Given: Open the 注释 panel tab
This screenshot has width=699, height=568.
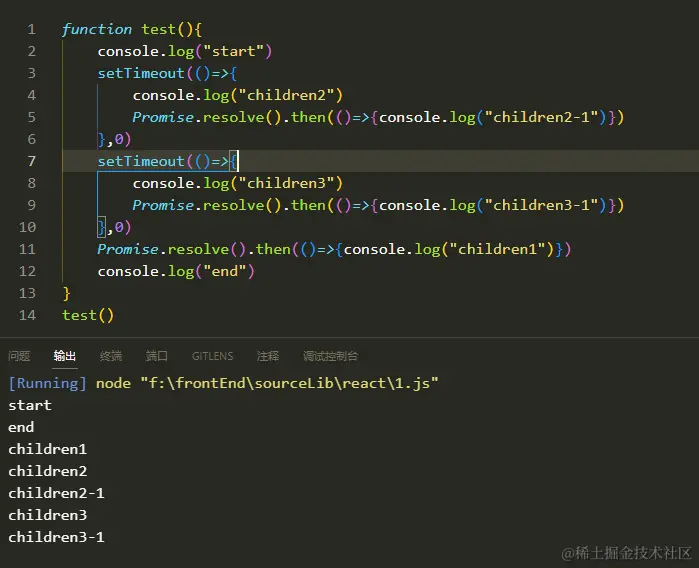Looking at the screenshot, I should click(268, 356).
